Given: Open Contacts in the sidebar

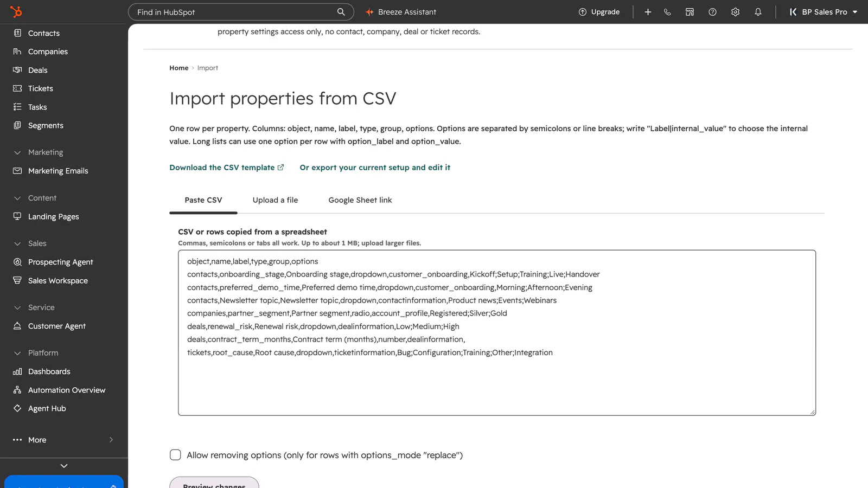Looking at the screenshot, I should coord(44,33).
